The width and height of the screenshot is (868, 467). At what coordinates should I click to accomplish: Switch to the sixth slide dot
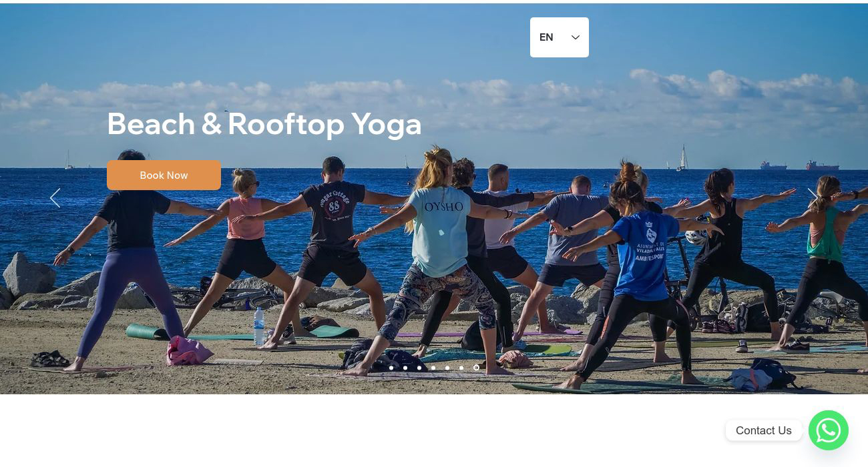tap(461, 368)
